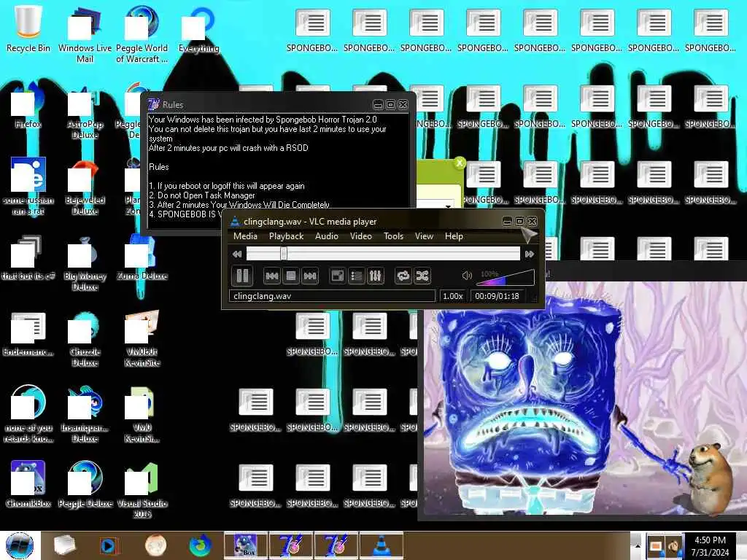Click VLC slower rewind arrow left of seek bar

click(x=237, y=254)
